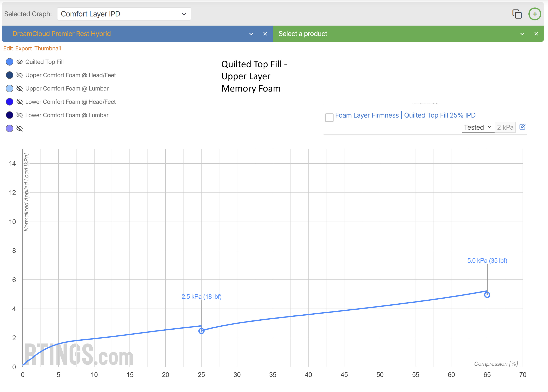Show Lower Comfort Foam @ Lumbar series
Viewport: 548px width, 392px height.
click(20, 115)
